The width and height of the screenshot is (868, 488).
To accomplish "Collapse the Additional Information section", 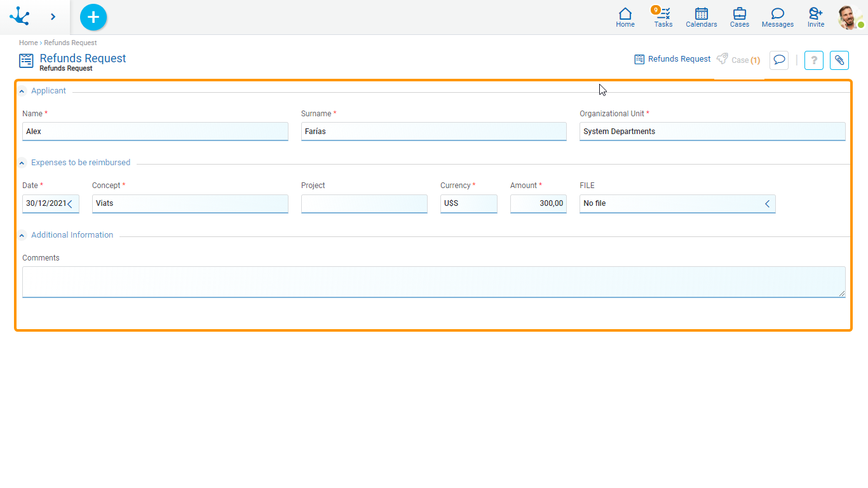I will 22,235.
